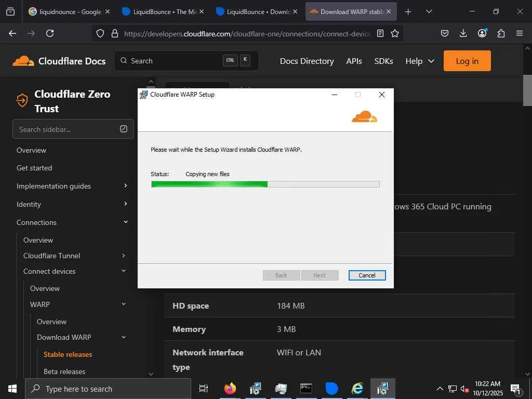Open Docs Directory in navigation
532x399 pixels.
tap(307, 61)
